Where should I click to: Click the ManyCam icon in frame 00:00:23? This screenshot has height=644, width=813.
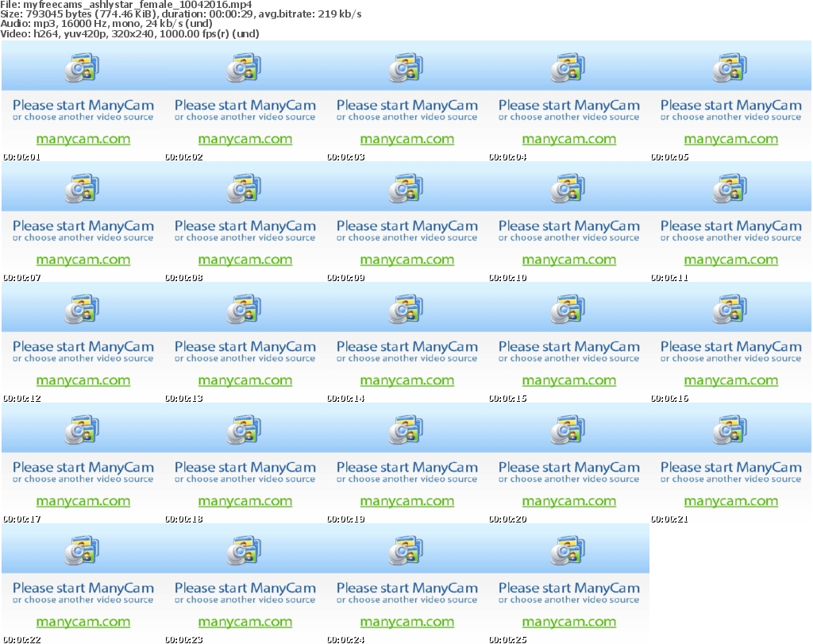click(244, 550)
